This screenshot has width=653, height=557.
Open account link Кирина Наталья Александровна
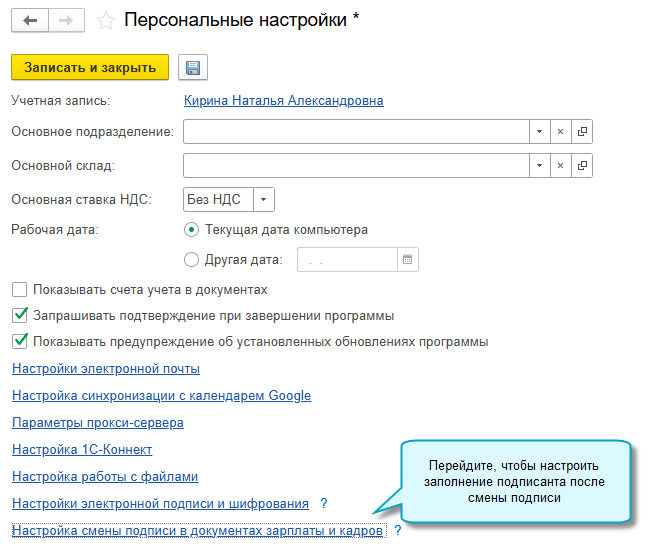tap(284, 100)
